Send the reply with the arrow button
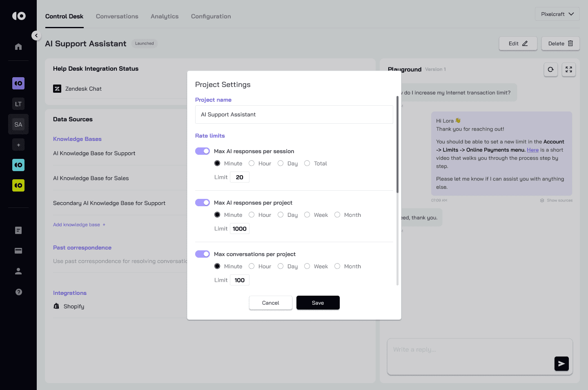 [x=561, y=363]
